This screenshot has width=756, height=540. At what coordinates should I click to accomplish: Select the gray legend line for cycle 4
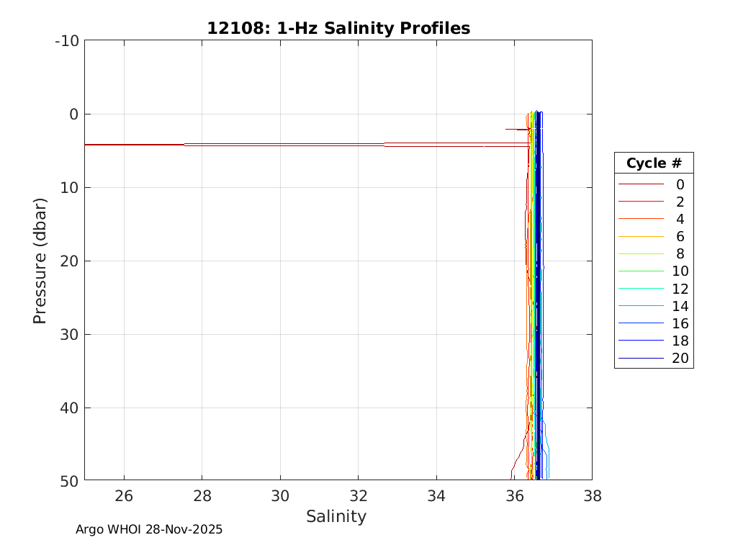coord(640,219)
